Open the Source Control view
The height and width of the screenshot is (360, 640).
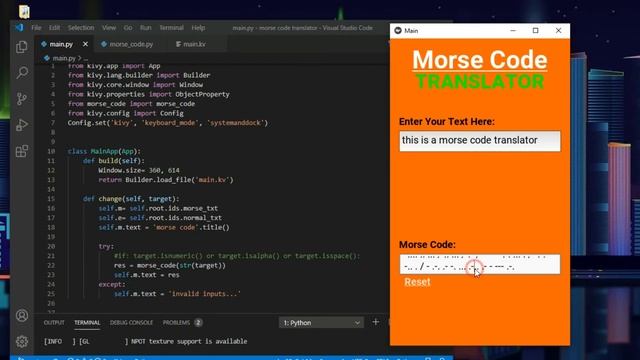pyautogui.click(x=22, y=99)
